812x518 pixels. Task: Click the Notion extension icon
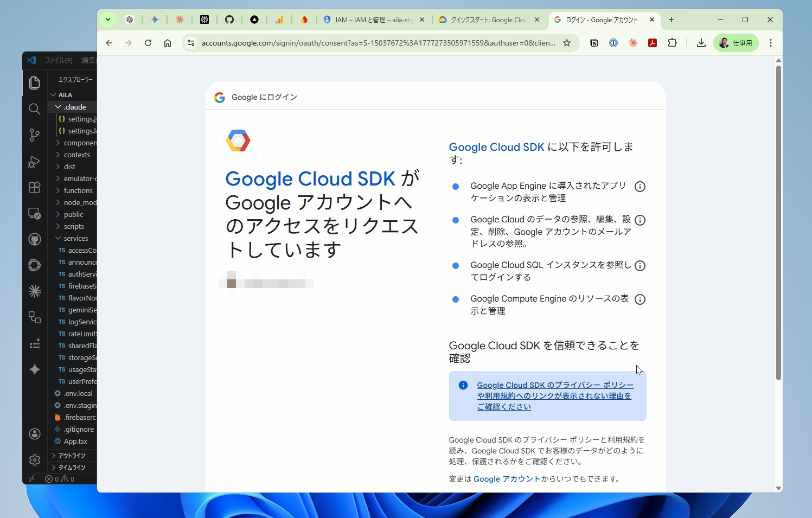coord(594,43)
